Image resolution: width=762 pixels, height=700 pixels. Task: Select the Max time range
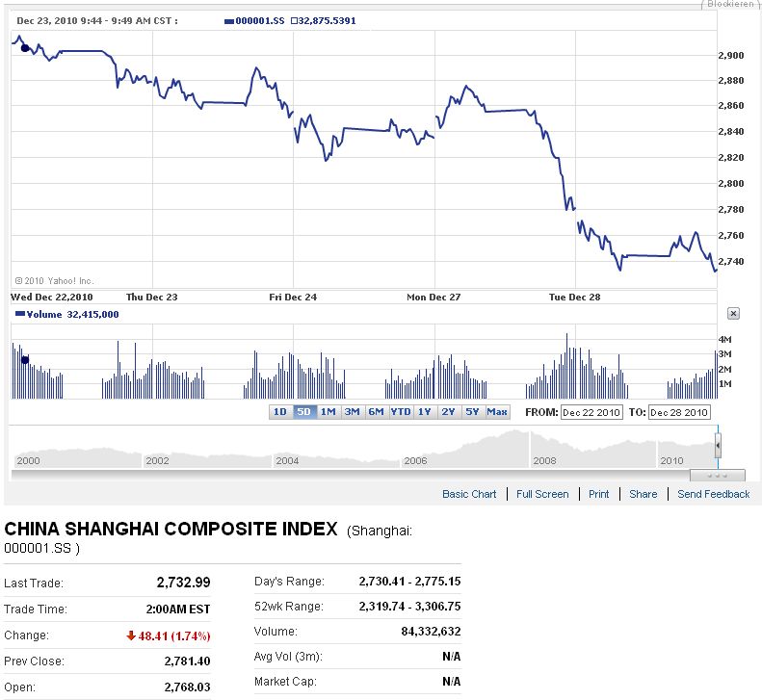tap(497, 412)
